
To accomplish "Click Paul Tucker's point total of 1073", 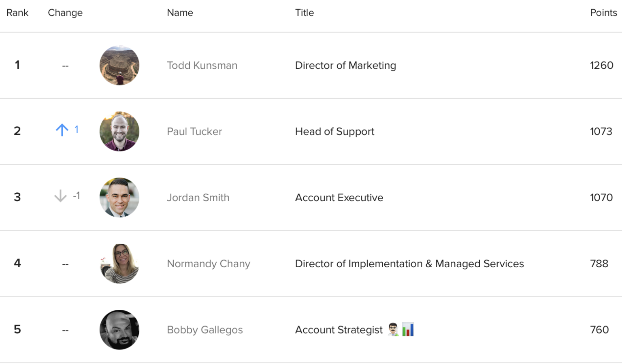I will click(x=601, y=131).
